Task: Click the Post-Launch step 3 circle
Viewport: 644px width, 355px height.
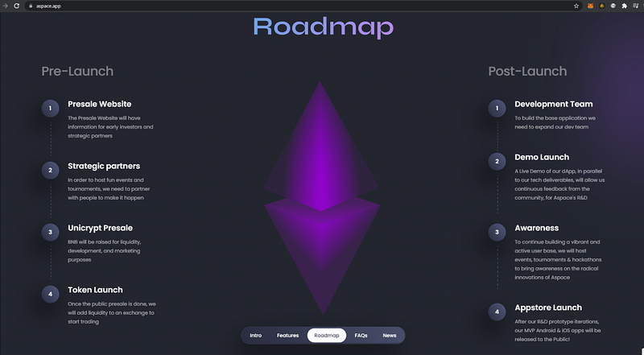Action: tap(497, 232)
